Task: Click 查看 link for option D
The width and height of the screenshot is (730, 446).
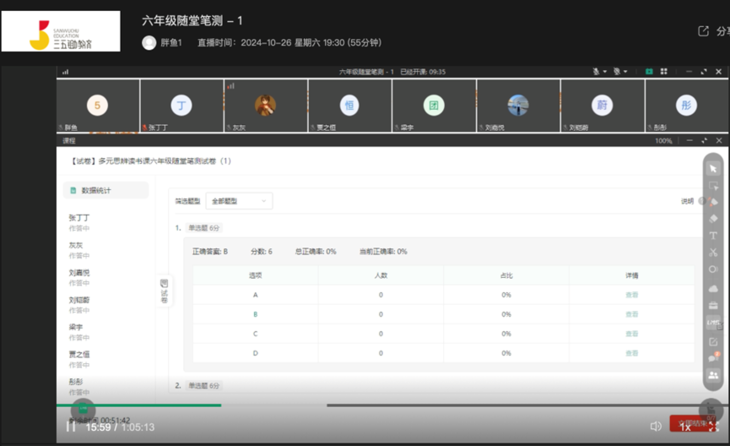Action: coord(631,352)
